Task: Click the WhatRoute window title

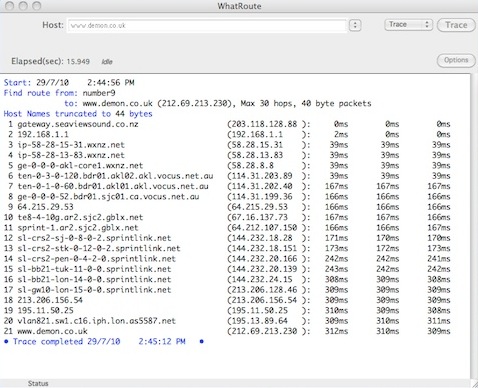Action: pos(239,6)
